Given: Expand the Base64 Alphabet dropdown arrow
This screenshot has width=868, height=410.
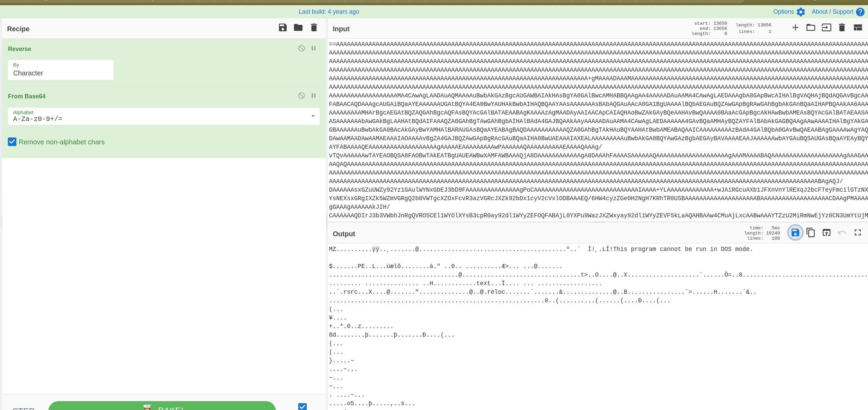Looking at the screenshot, I should [x=313, y=116].
